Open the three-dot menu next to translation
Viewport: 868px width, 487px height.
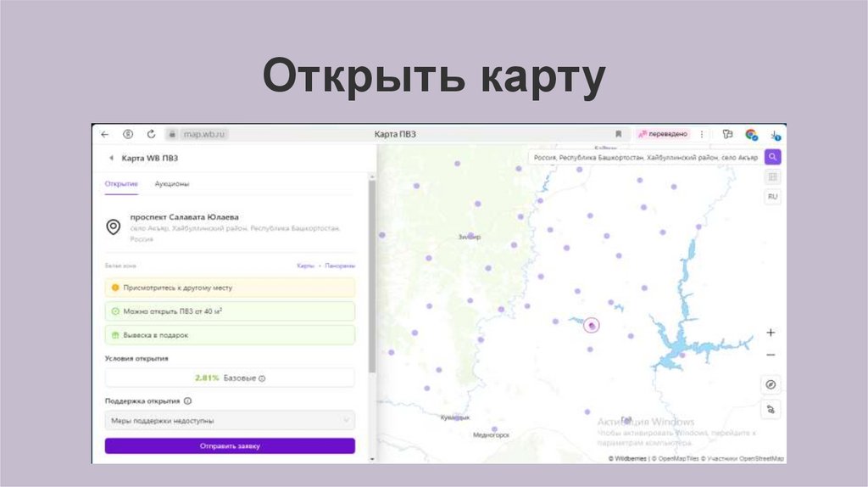[x=702, y=134]
